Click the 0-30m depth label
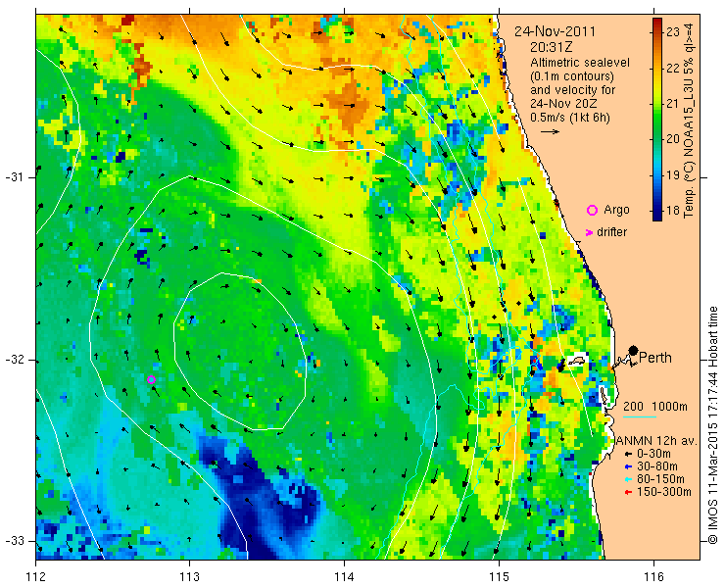This screenshot has height=588, width=725. (x=653, y=455)
